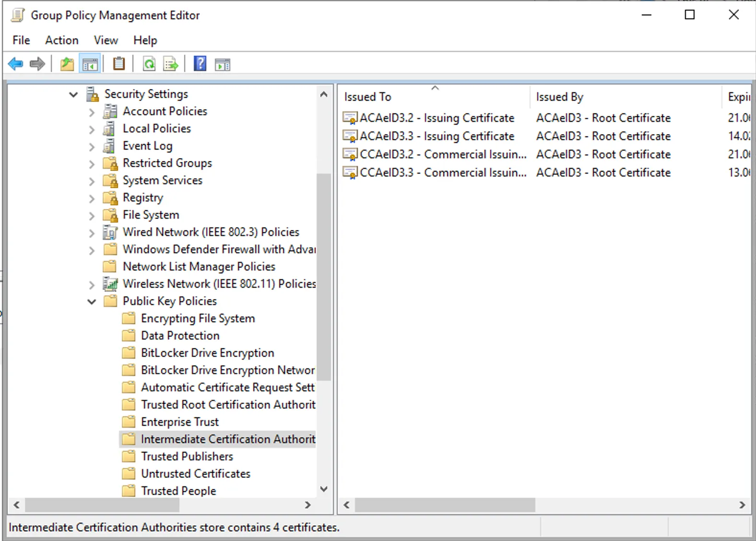The height and width of the screenshot is (541, 756).
Task: Select the ACAeID3.2 Issuing Certificate entry
Action: pyautogui.click(x=437, y=118)
